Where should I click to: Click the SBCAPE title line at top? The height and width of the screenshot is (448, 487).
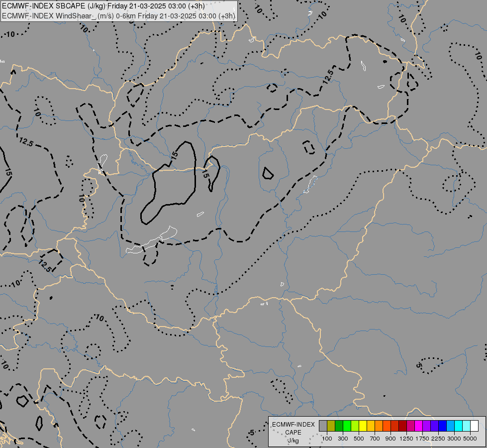(103, 6)
